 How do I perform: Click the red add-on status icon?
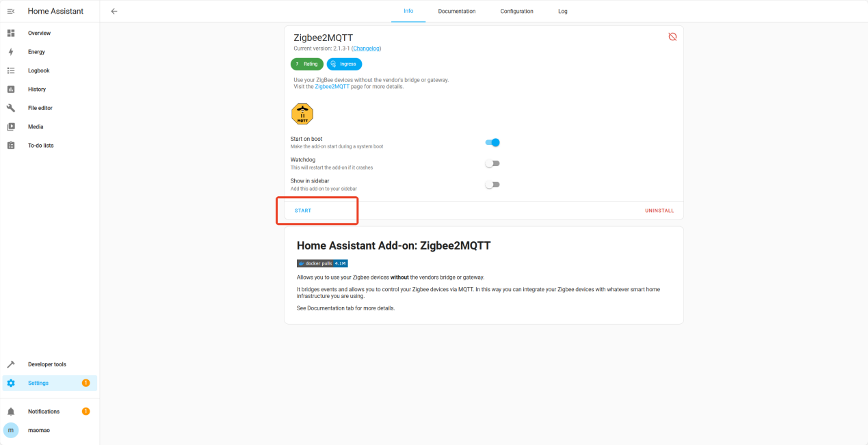click(x=672, y=36)
